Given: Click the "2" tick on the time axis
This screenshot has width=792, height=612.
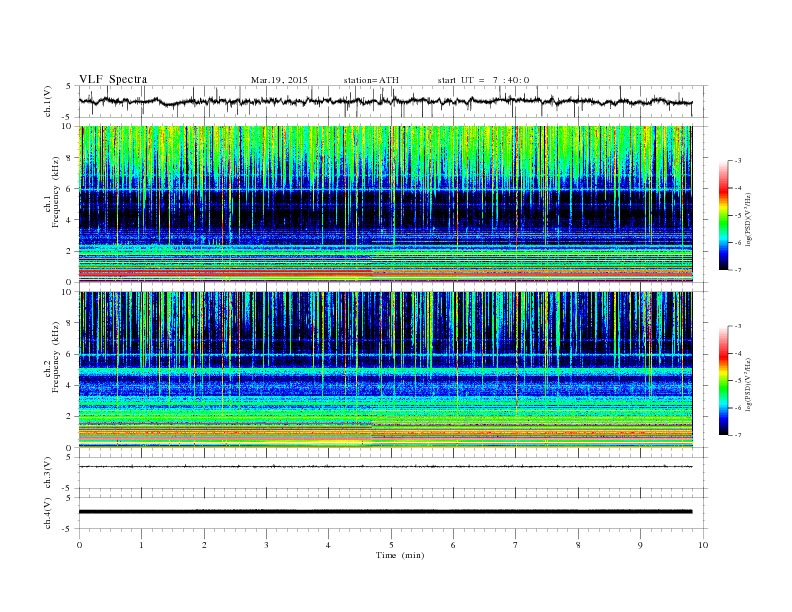Looking at the screenshot, I should pos(204,545).
